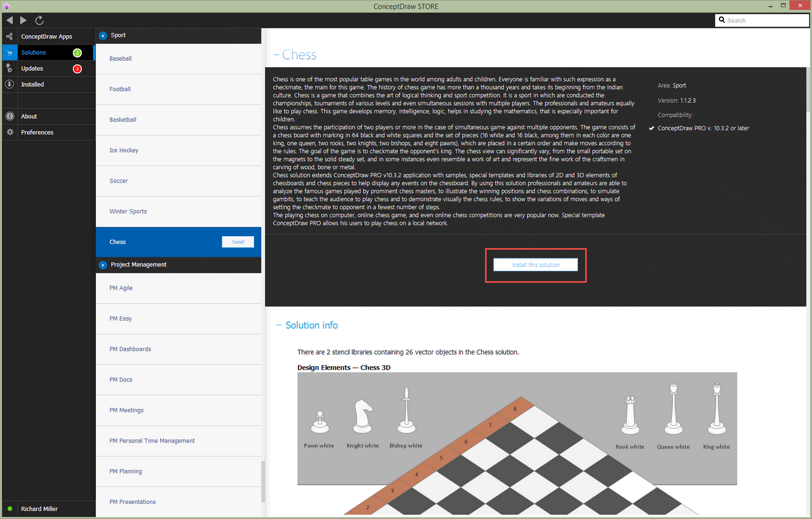This screenshot has height=519, width=812.
Task: Select the Ice Hockey solution
Action: [x=179, y=151]
